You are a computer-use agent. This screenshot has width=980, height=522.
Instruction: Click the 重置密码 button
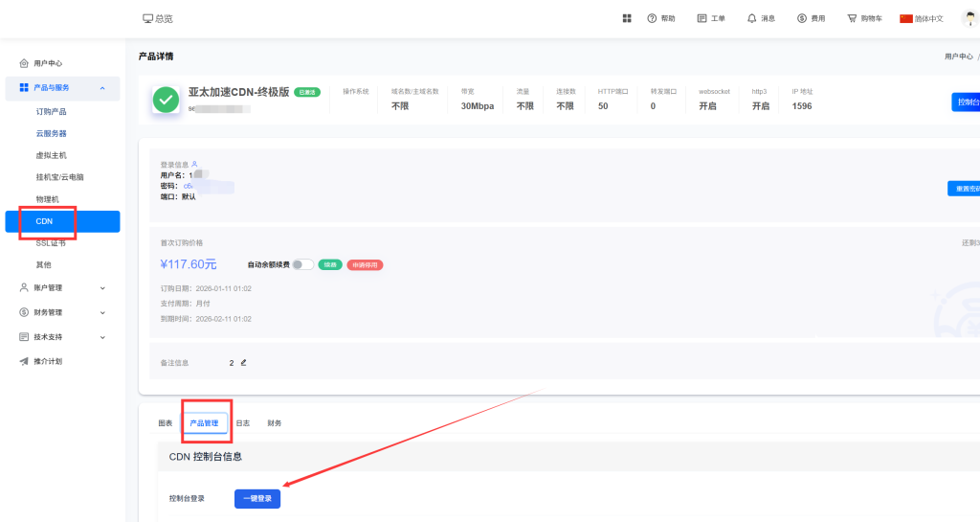tap(964, 188)
